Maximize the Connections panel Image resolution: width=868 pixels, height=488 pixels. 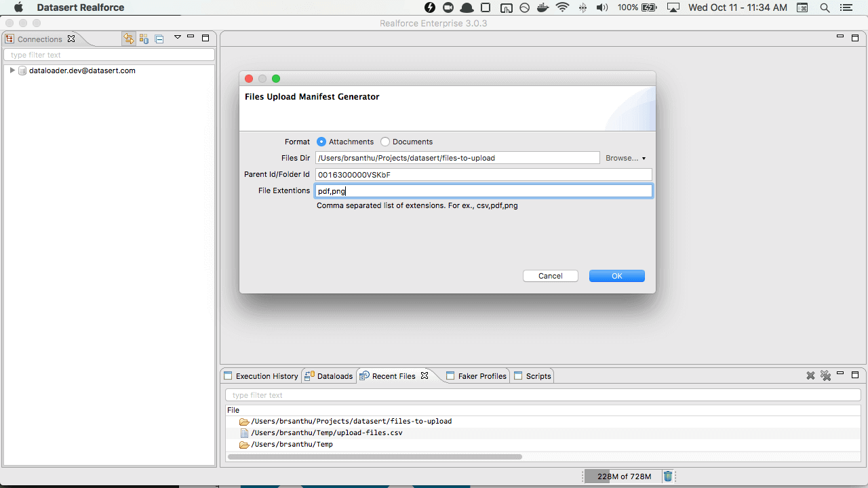pos(205,38)
